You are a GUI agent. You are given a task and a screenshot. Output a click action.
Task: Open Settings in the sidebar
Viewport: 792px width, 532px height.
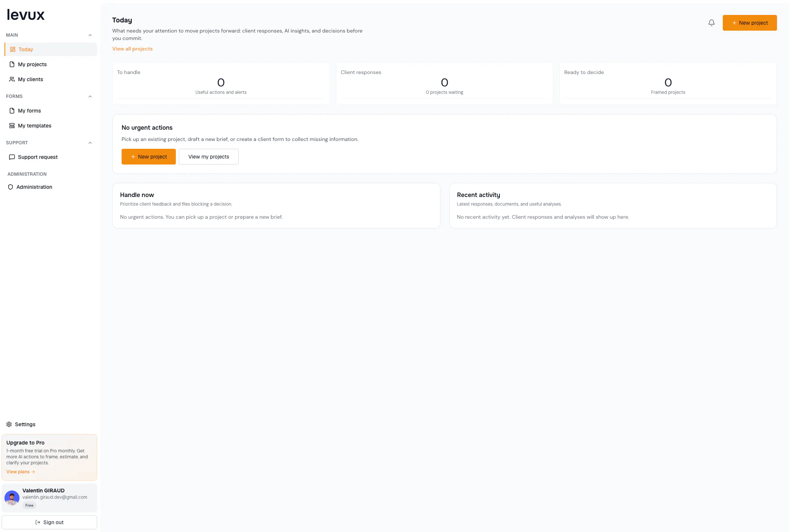pos(49,424)
